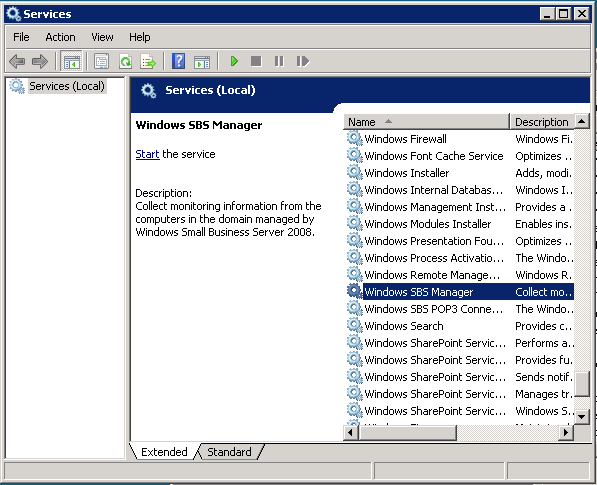Click the Start the service link

pos(147,154)
